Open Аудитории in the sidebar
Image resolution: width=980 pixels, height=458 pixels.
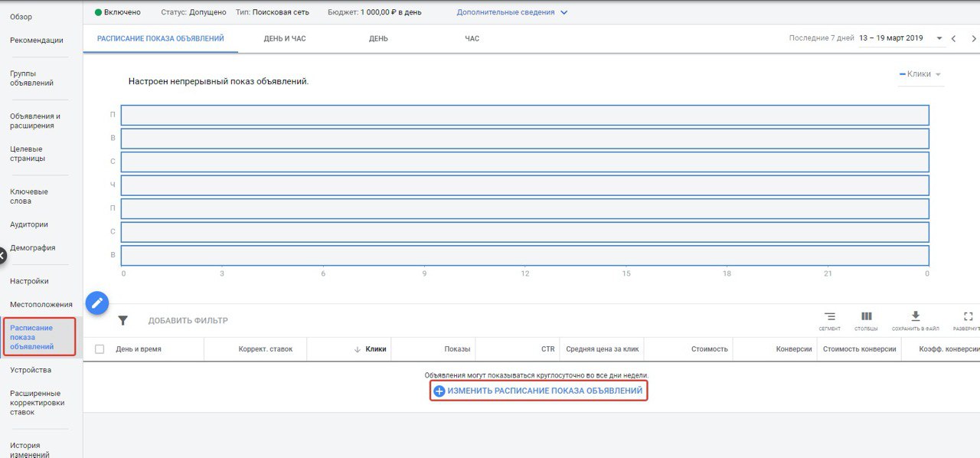29,224
